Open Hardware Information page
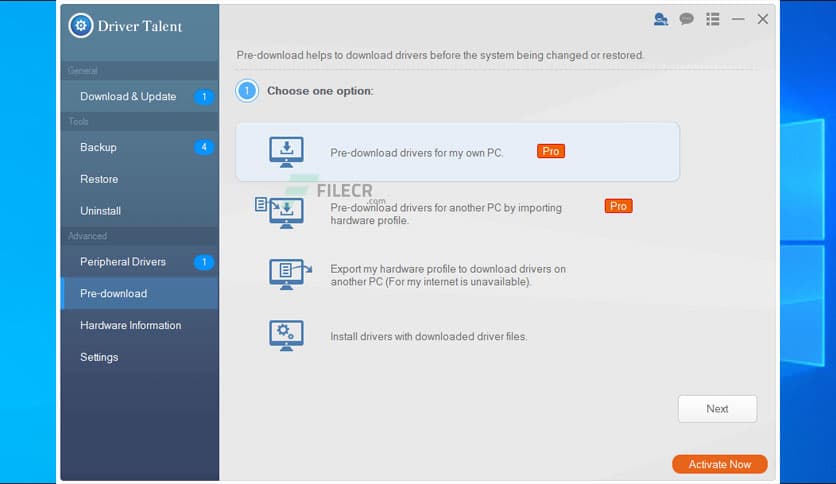The image size is (836, 484). click(140, 325)
